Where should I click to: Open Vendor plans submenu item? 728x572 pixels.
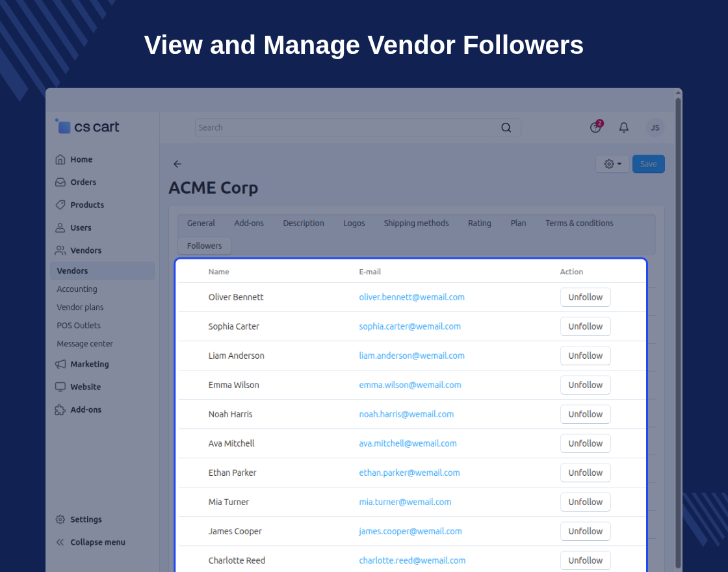[80, 307]
